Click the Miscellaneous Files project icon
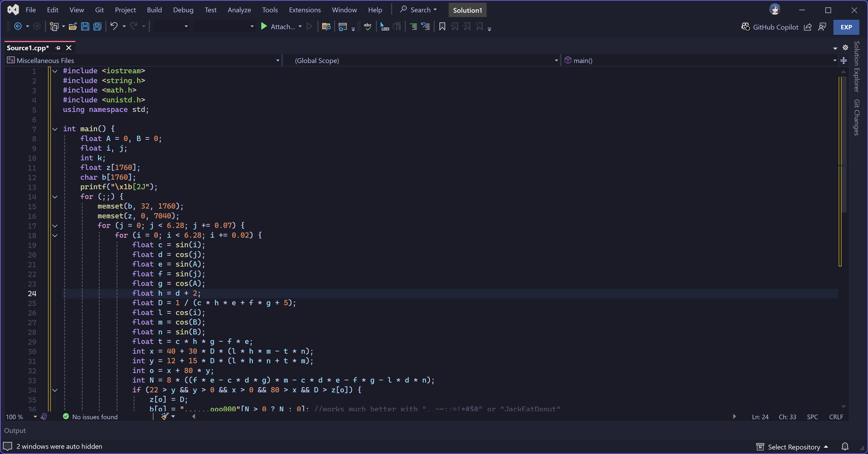Image resolution: width=868 pixels, height=454 pixels. (x=11, y=60)
